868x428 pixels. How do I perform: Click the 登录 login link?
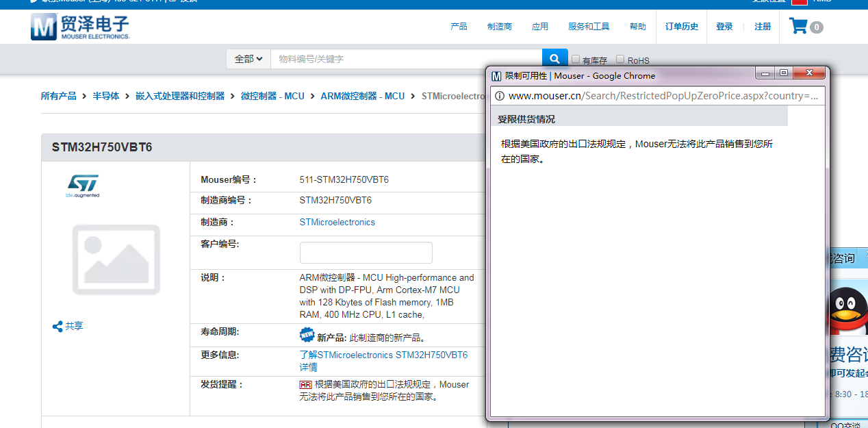point(724,27)
